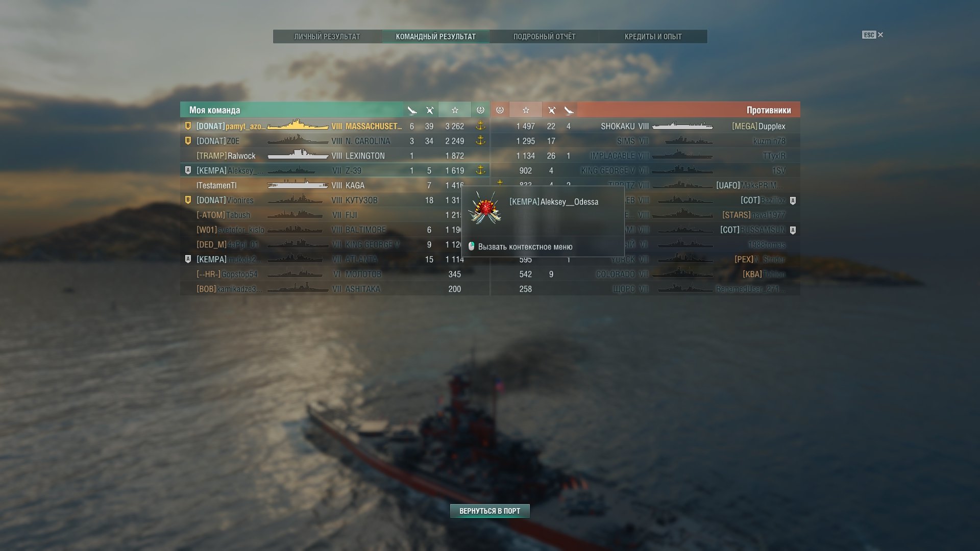980x551 pixels.
Task: Select enemy player [MEGA]Dupplex Shokaku row
Action: pos(646,126)
